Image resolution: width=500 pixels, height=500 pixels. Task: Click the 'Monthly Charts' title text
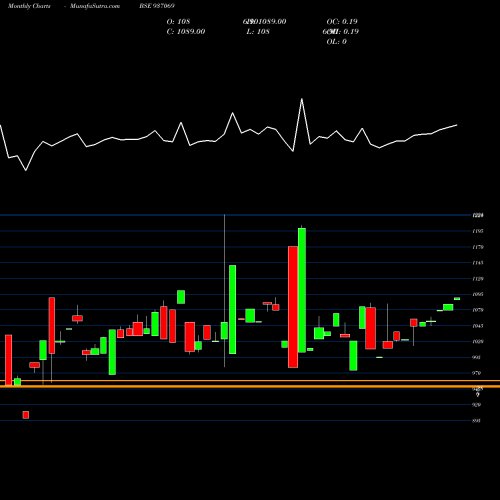click(29, 6)
